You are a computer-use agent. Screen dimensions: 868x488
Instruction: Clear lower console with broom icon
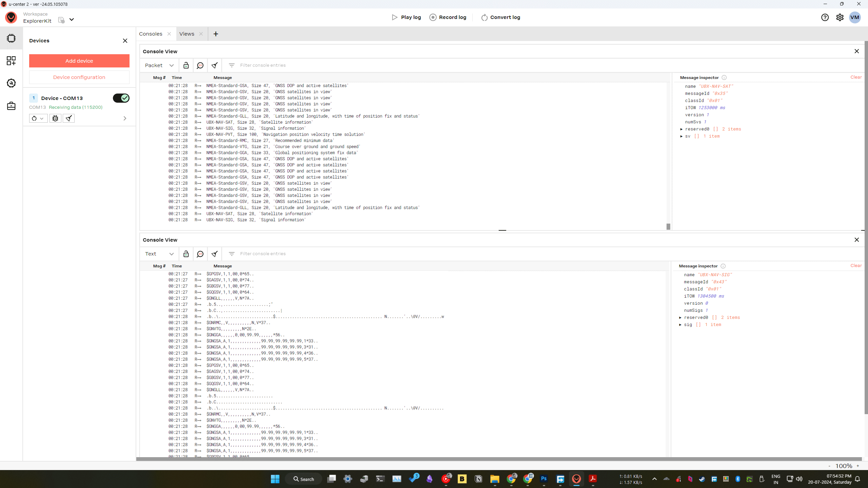(x=215, y=254)
